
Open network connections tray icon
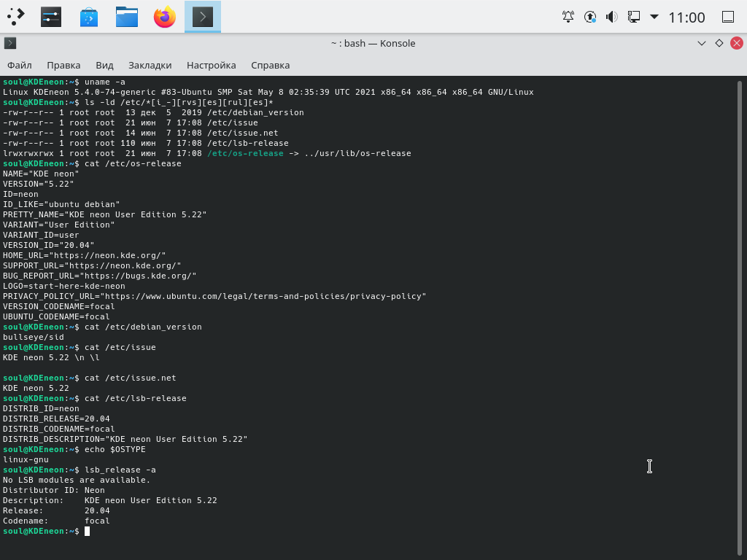click(634, 17)
